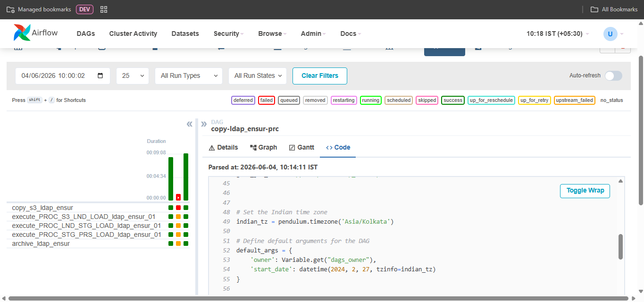Select the red failed run duration bar
Viewport: 644px width, 302px height.
178,197
